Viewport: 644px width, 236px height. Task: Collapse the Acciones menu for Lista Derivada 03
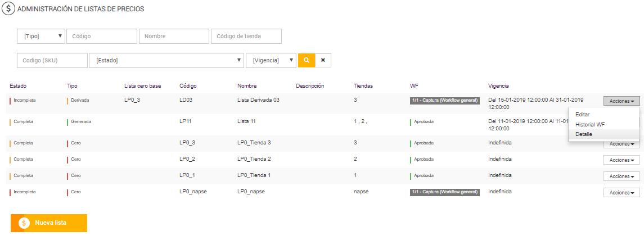621,101
